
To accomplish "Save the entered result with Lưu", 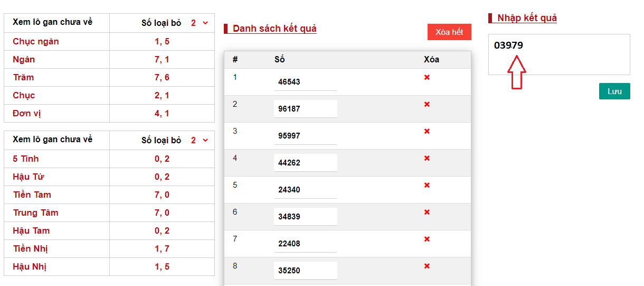I will click(614, 91).
